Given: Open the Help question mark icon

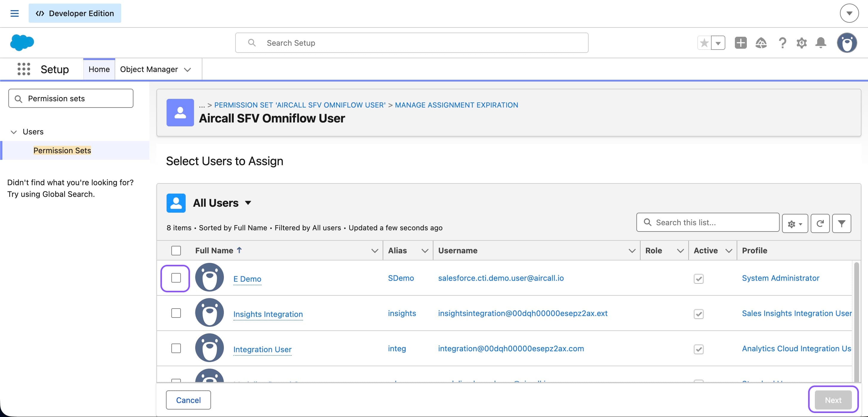Looking at the screenshot, I should [782, 43].
